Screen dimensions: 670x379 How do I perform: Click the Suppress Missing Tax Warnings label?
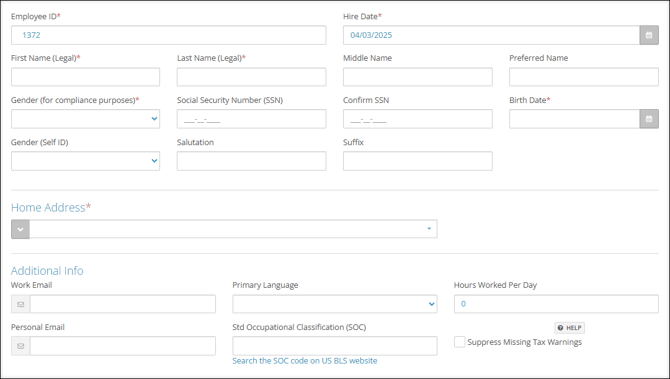[x=524, y=342]
